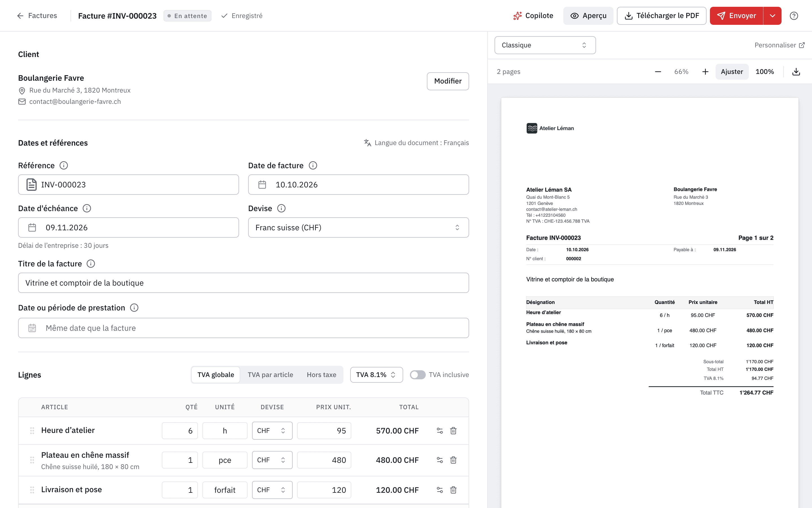This screenshot has width=812, height=508.
Task: Select the Hors taxe tab
Action: pos(321,375)
